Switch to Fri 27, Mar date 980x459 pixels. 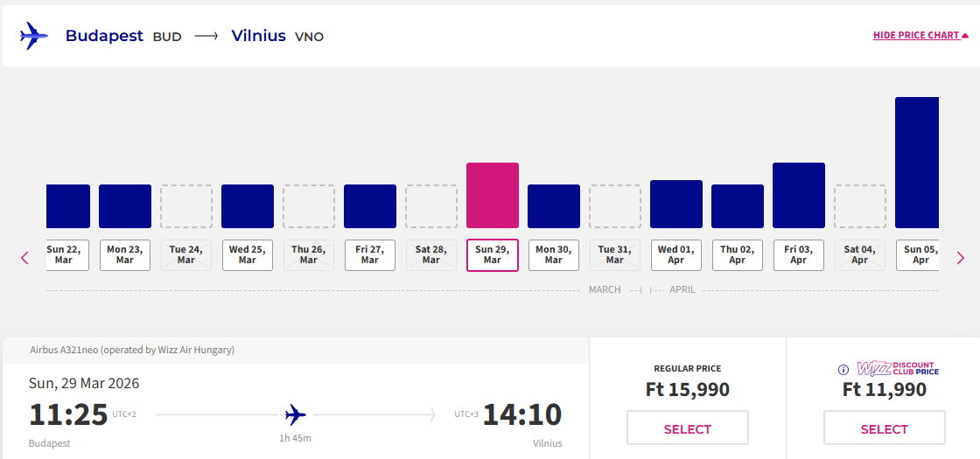tap(370, 255)
